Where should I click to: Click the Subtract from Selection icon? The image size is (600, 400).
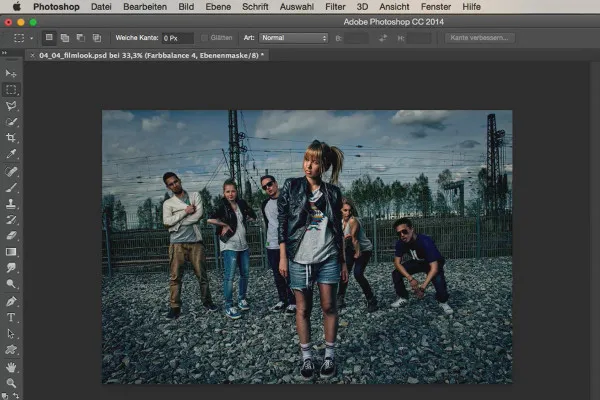[80, 38]
